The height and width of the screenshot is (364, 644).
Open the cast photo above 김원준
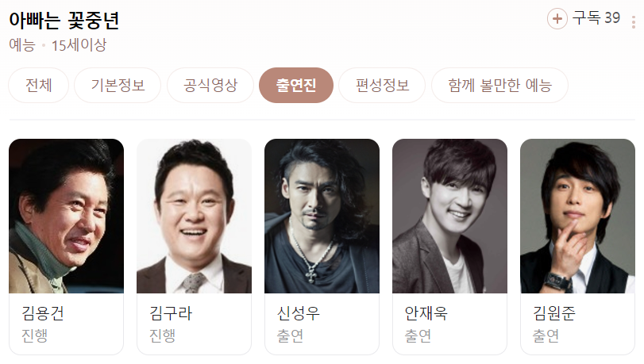[x=577, y=216]
